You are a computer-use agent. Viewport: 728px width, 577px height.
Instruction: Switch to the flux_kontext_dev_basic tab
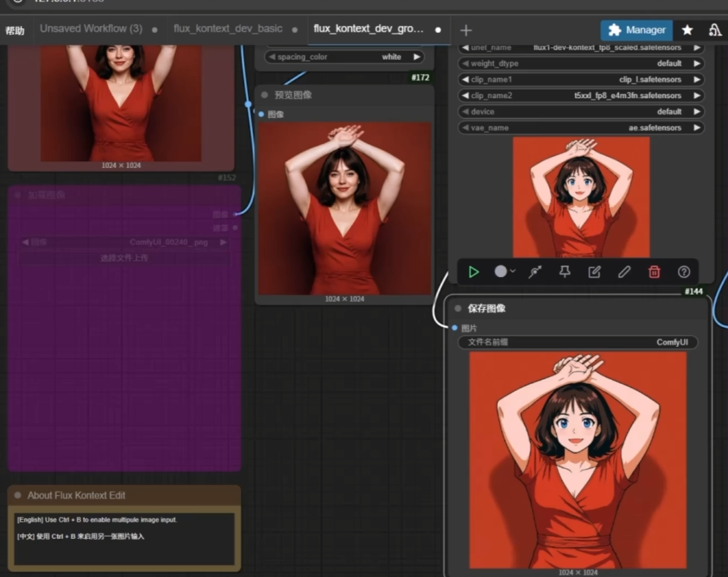coord(228,29)
